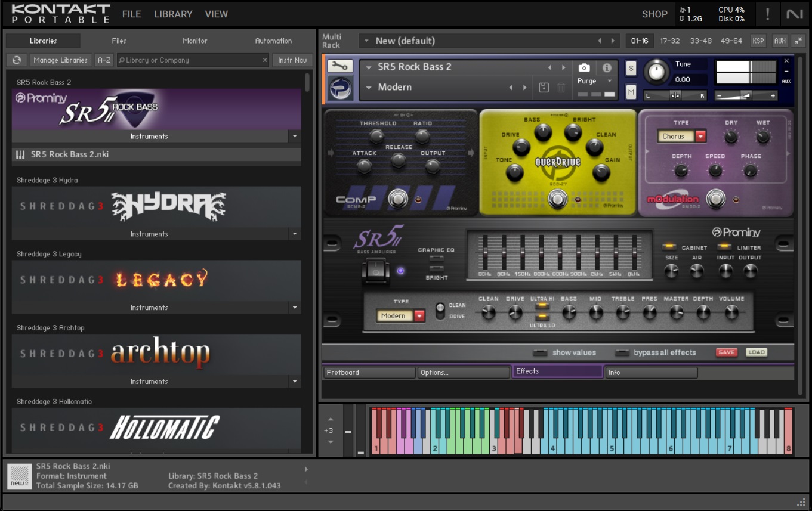The width and height of the screenshot is (812, 511).
Task: Shift keyboard octave down arrow
Action: click(331, 442)
